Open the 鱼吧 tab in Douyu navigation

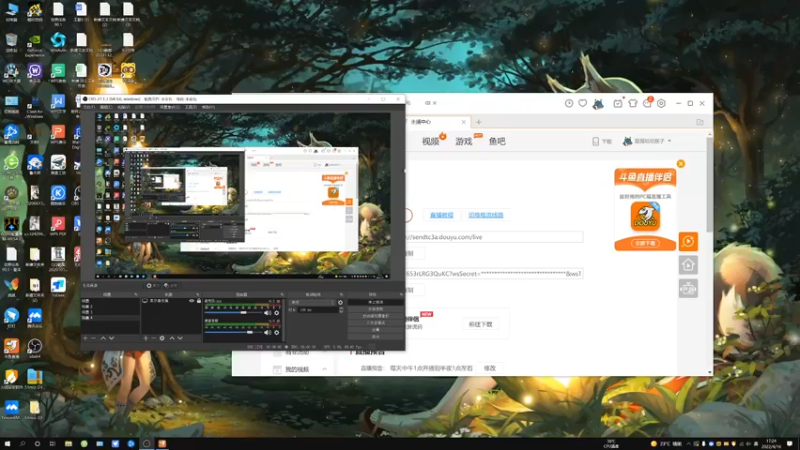point(497,141)
